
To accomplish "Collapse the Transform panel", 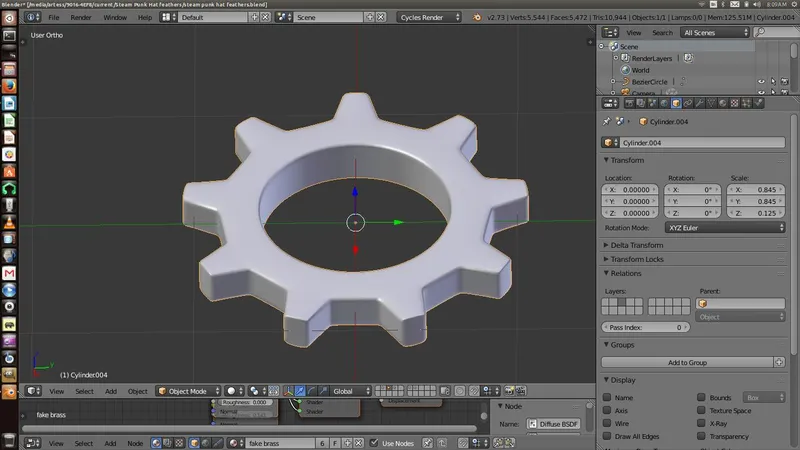I will click(627, 160).
